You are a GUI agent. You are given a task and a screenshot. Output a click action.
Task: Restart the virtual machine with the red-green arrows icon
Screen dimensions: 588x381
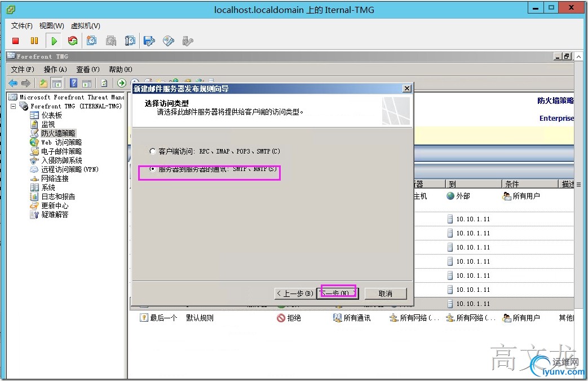point(72,41)
